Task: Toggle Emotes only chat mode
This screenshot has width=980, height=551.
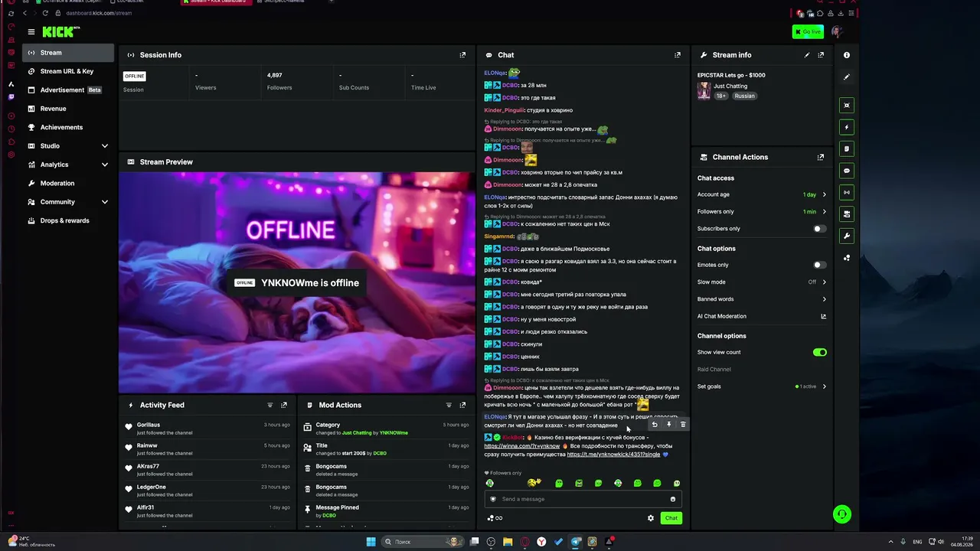Action: coord(819,265)
